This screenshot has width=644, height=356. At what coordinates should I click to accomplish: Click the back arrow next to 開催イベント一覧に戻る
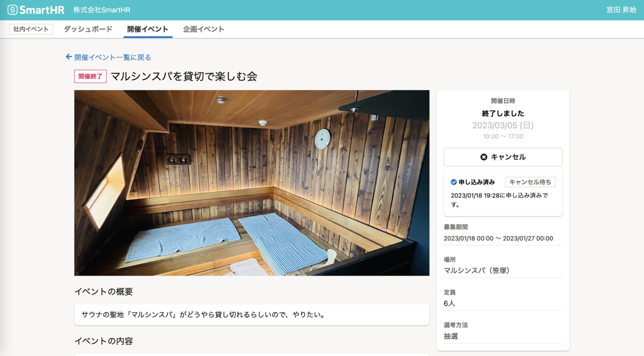point(69,57)
